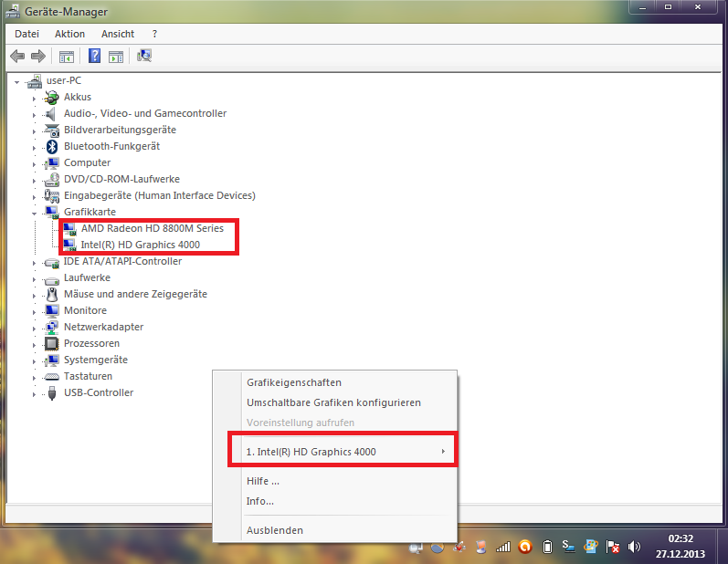Click the tray battery icon
The height and width of the screenshot is (564, 728).
coord(547,548)
